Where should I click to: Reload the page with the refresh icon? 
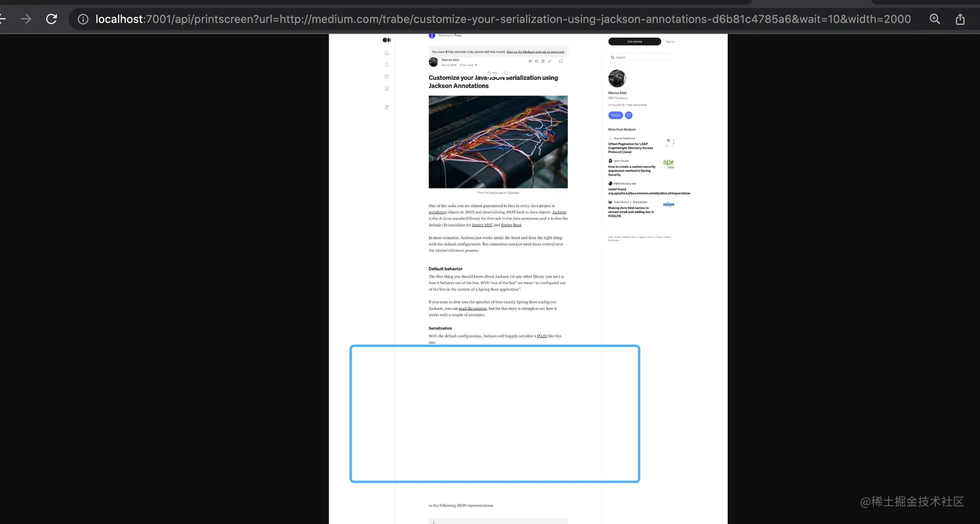pyautogui.click(x=52, y=19)
